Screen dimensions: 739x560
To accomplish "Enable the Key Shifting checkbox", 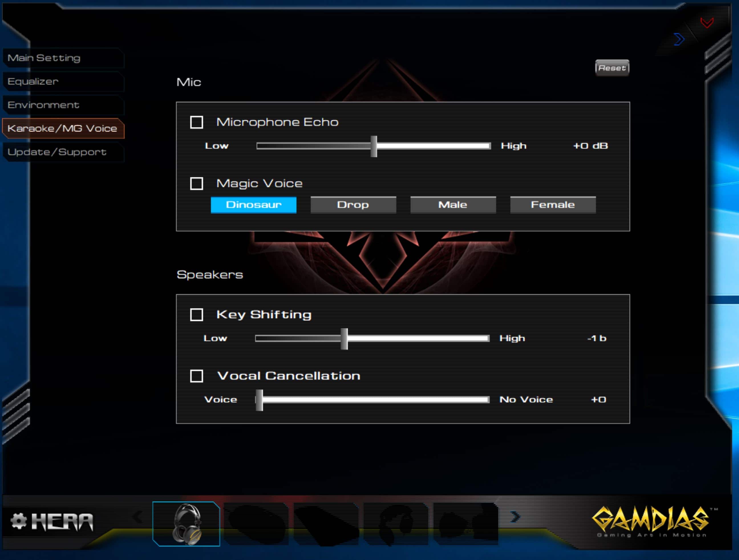I will [197, 315].
